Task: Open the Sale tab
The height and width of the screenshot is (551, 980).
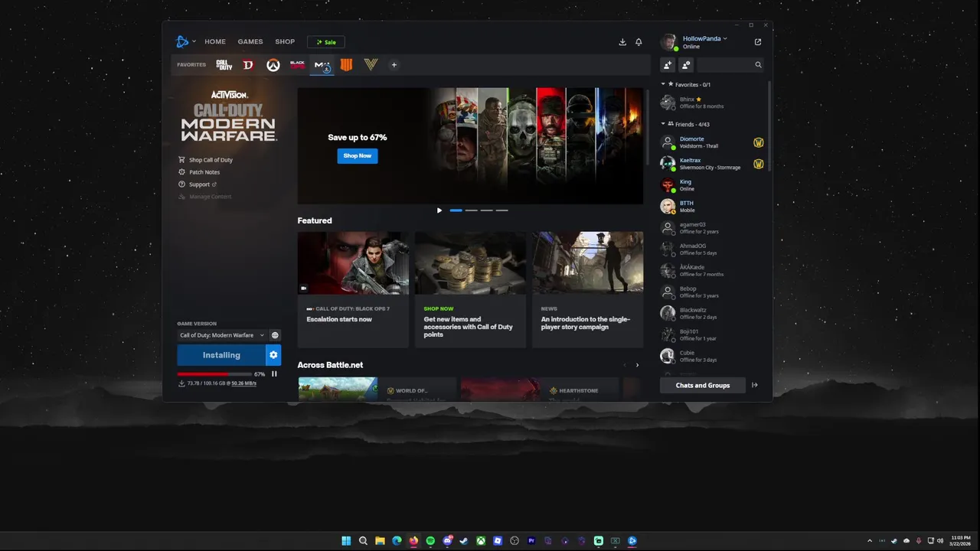Action: click(326, 42)
